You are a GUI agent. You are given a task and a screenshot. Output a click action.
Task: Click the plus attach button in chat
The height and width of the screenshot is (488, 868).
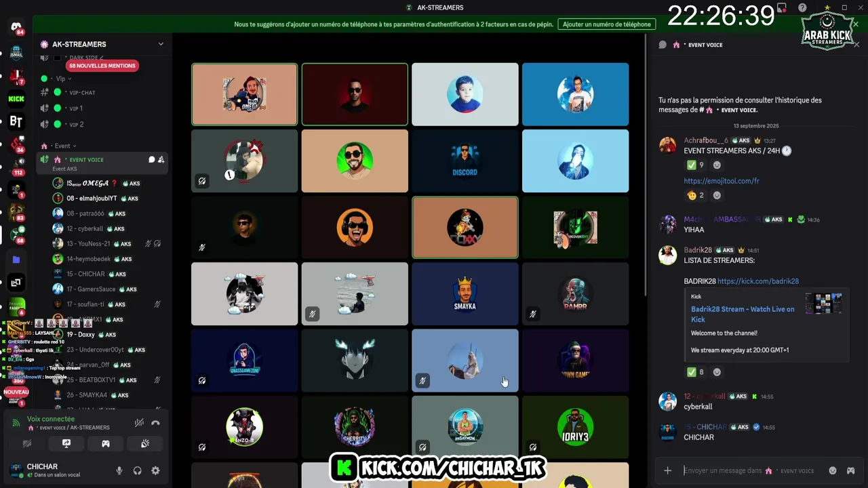[668, 470]
